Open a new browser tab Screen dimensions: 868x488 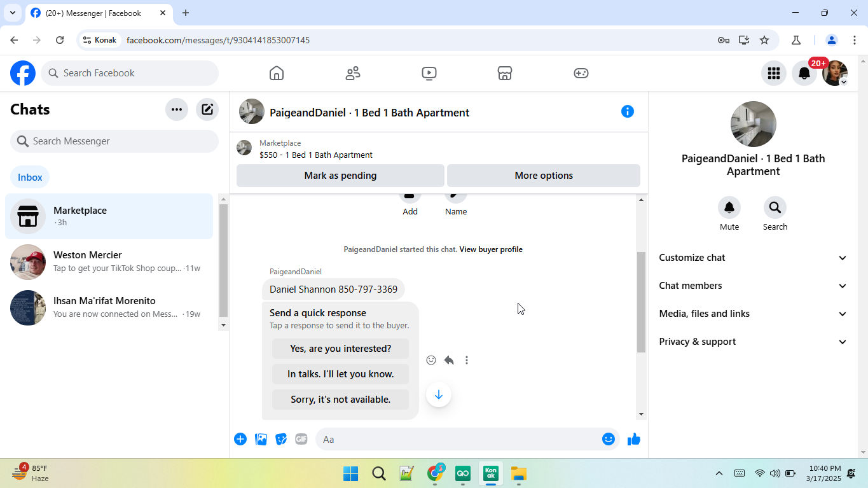pyautogui.click(x=186, y=13)
